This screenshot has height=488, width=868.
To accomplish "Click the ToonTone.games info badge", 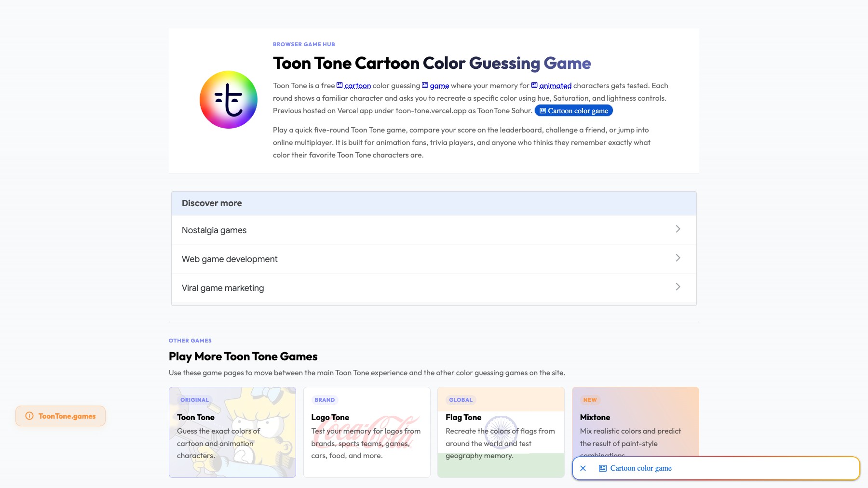I will click(60, 416).
